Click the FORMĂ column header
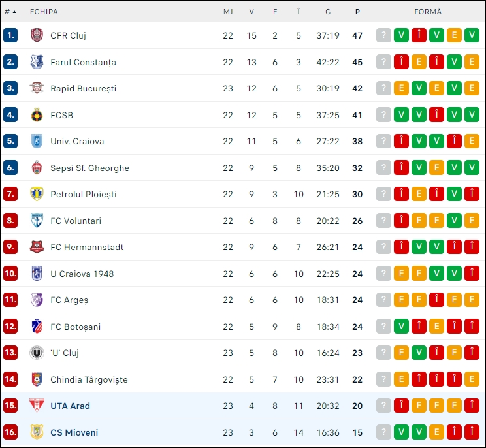 (x=428, y=12)
